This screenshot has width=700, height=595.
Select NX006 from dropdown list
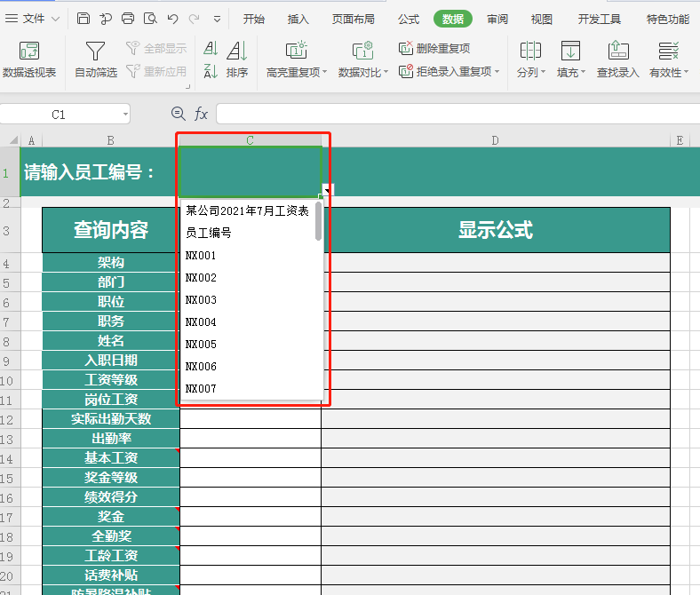[247, 367]
